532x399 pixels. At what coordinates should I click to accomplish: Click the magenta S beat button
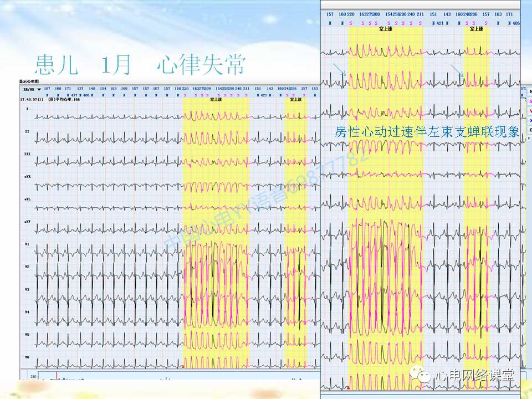point(530,101)
